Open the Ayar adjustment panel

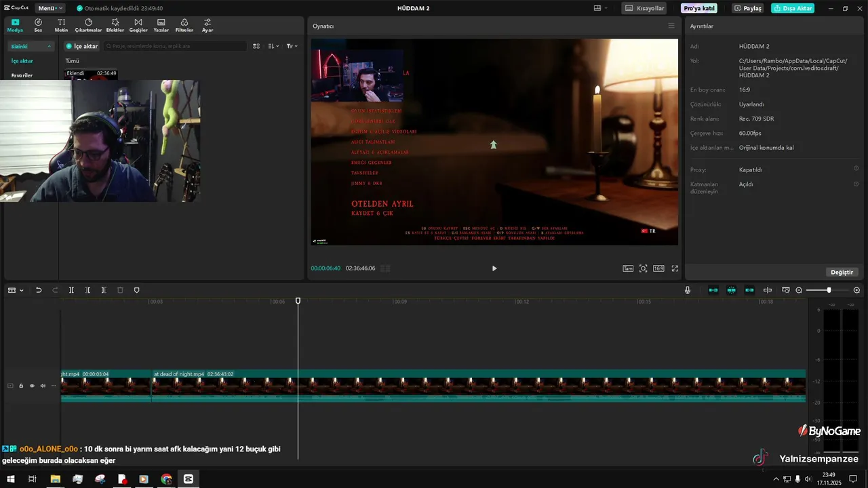pyautogui.click(x=208, y=26)
